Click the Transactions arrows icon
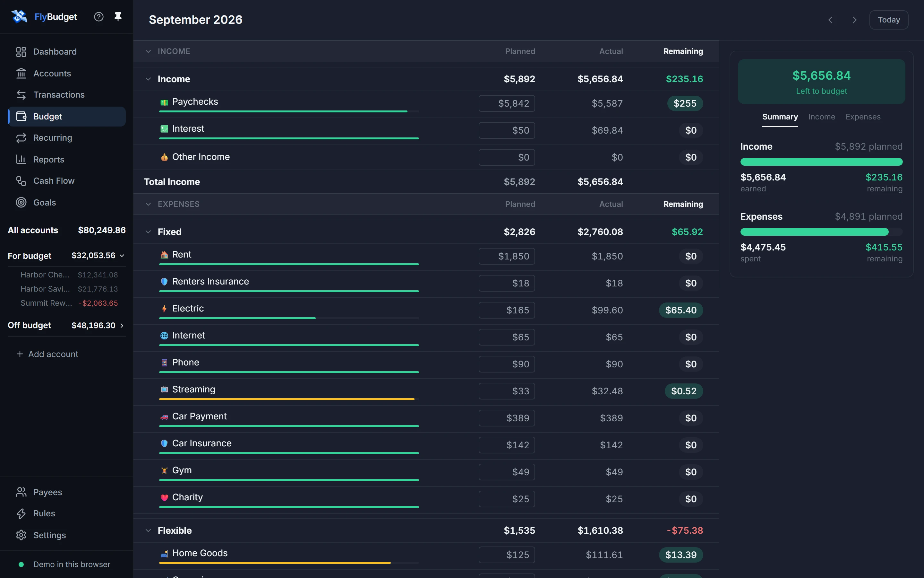Viewport: 924px width, 578px height. (21, 95)
